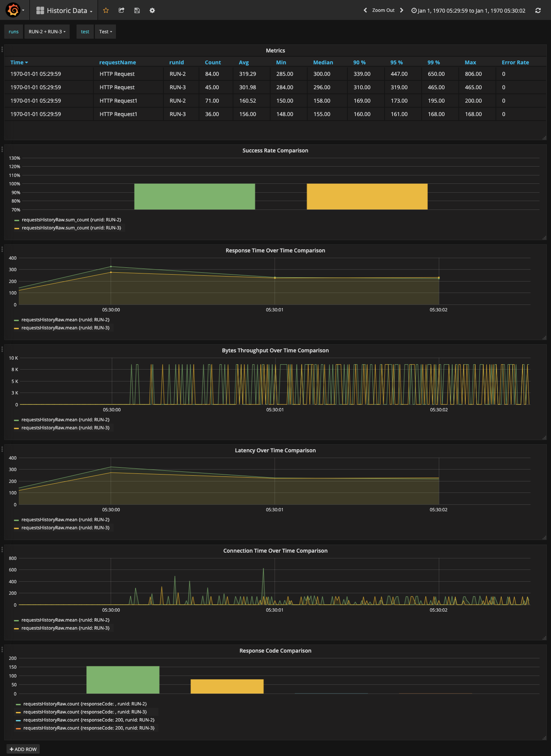Sort table by Max column

coord(470,62)
